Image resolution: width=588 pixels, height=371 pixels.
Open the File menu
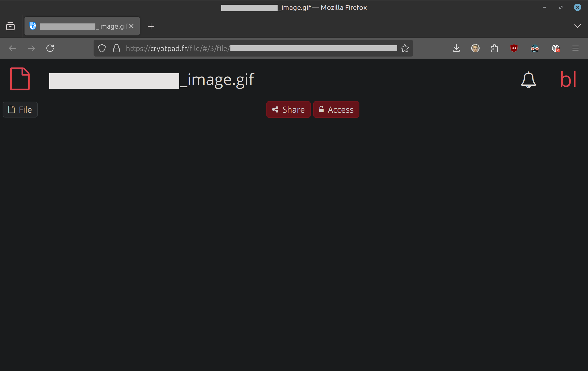[x=20, y=110]
